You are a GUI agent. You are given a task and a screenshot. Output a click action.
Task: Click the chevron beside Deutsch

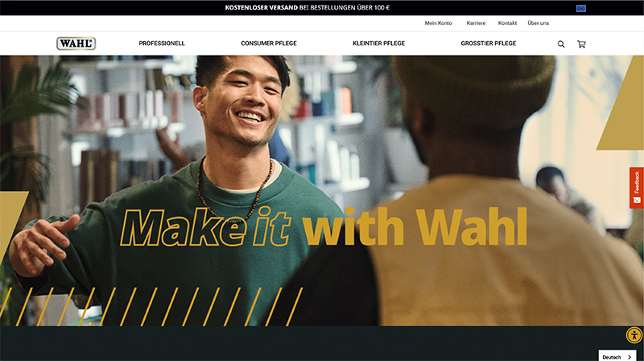coord(630,357)
